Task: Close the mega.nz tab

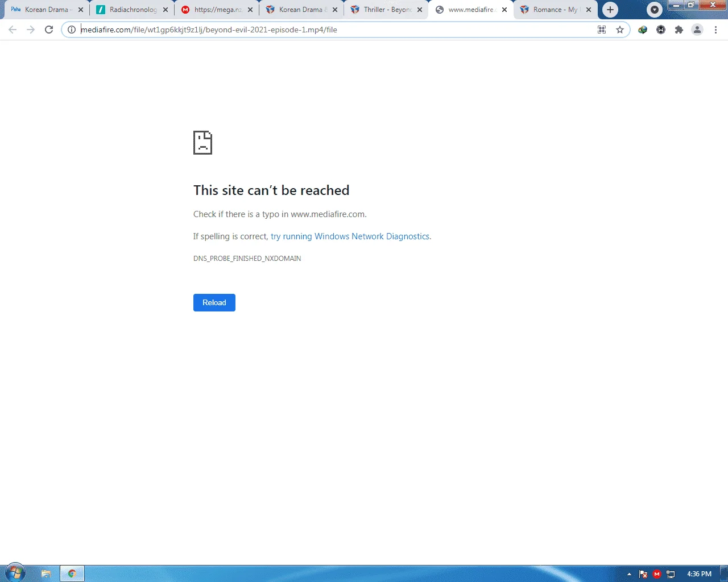Action: [250, 10]
